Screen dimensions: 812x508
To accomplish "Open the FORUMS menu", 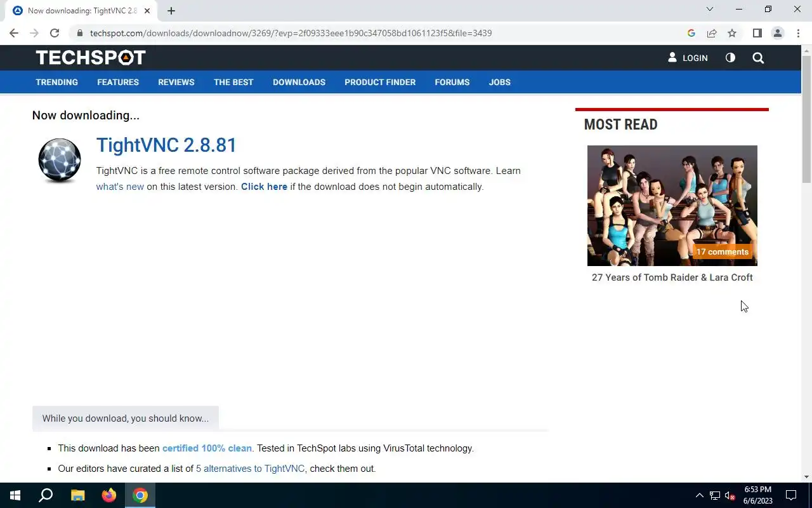I will 452,82.
